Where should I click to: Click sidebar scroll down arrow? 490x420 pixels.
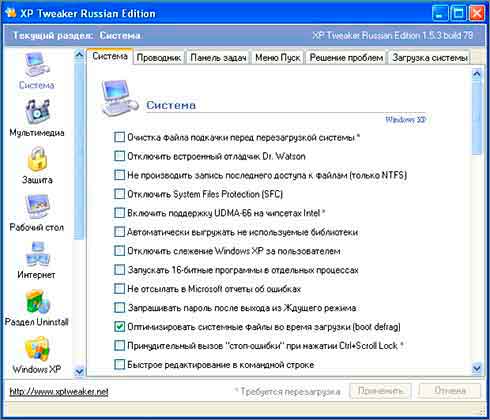tap(79, 371)
